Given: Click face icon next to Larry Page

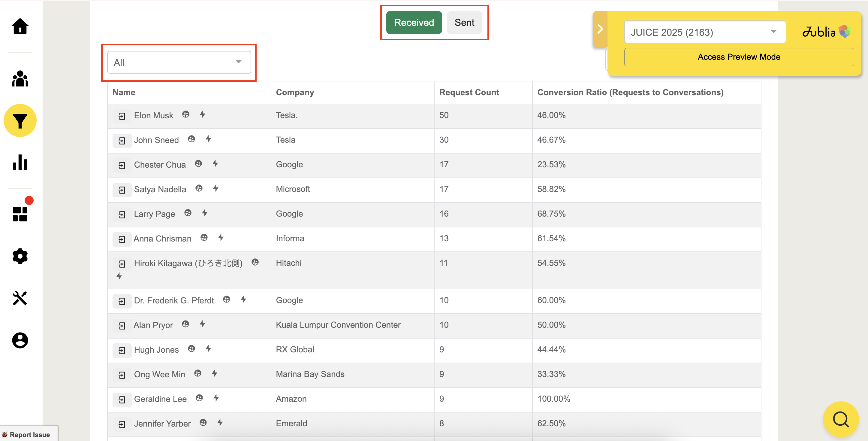Looking at the screenshot, I should tap(188, 213).
